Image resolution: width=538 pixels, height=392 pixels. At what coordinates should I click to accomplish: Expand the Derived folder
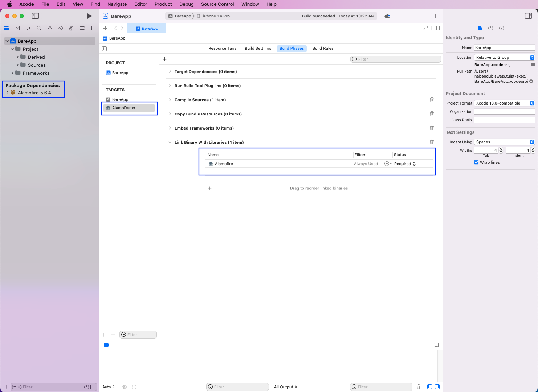pos(17,57)
